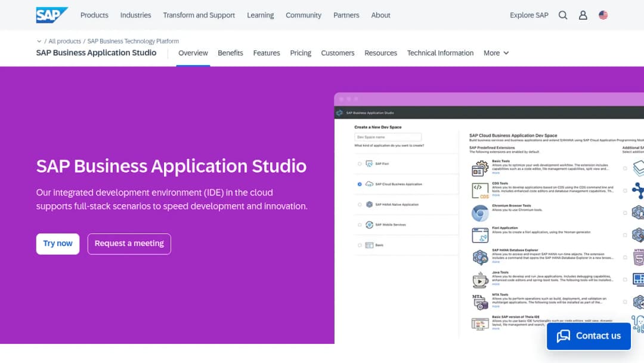Click the SAP logo
The width and height of the screenshot is (644, 363).
[x=52, y=15]
